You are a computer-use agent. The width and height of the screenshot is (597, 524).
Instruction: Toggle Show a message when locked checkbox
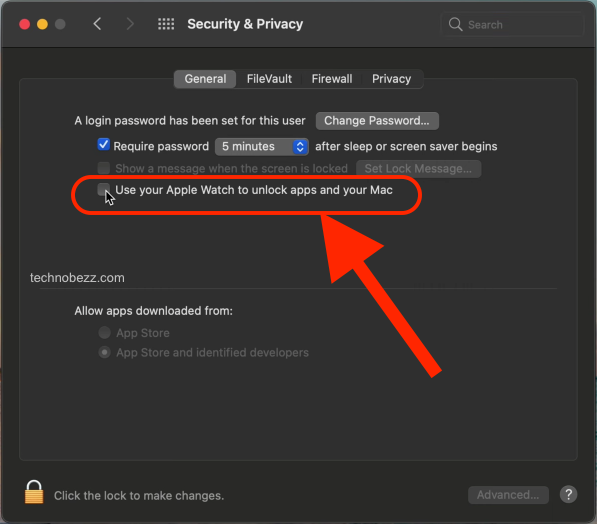click(x=104, y=168)
